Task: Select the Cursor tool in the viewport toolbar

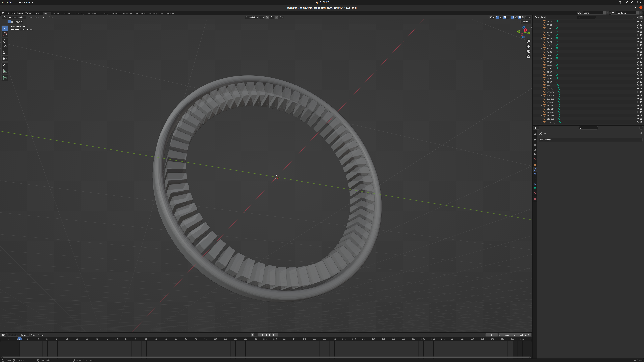Action: click(5, 34)
